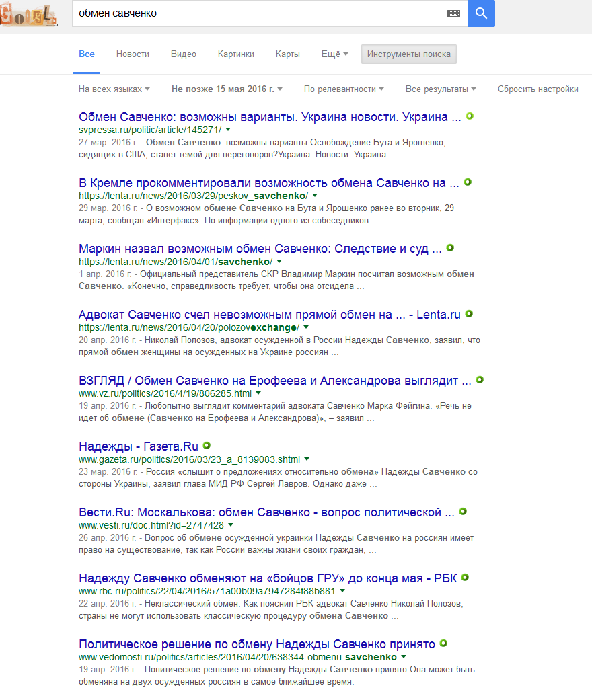
Task: Open the Ещё menu
Action: 334,54
